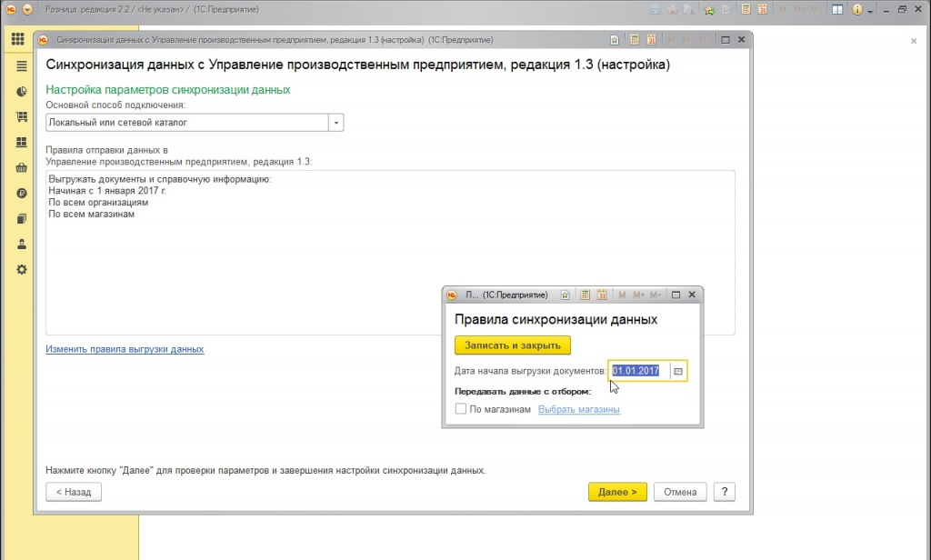
Task: Expand the connection method dropdown arrow
Action: click(335, 122)
